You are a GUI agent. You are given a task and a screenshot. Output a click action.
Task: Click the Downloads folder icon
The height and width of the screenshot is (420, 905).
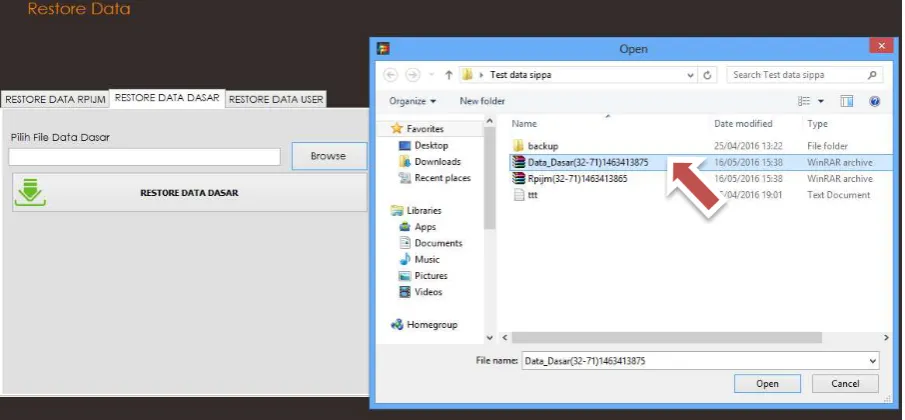pos(405,162)
